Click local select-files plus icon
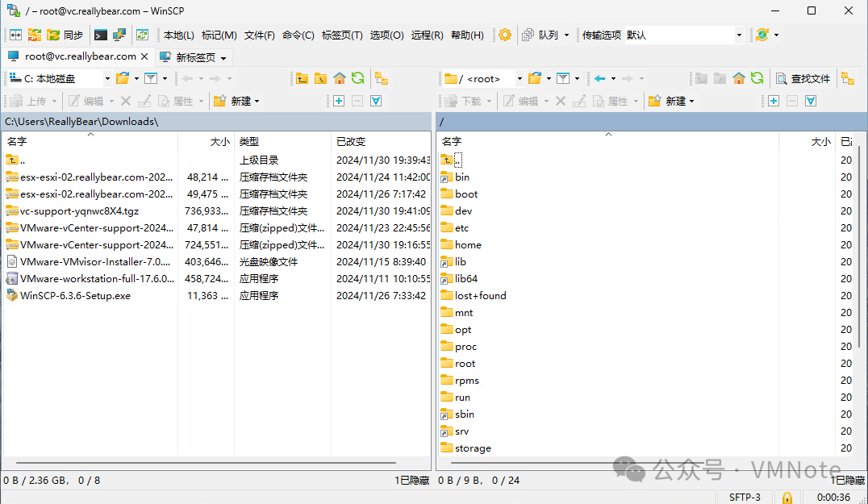868x504 pixels. [x=339, y=102]
